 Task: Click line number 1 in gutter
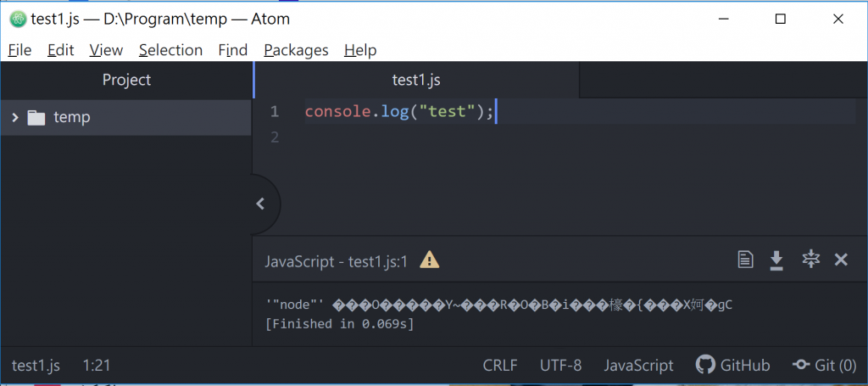point(275,113)
